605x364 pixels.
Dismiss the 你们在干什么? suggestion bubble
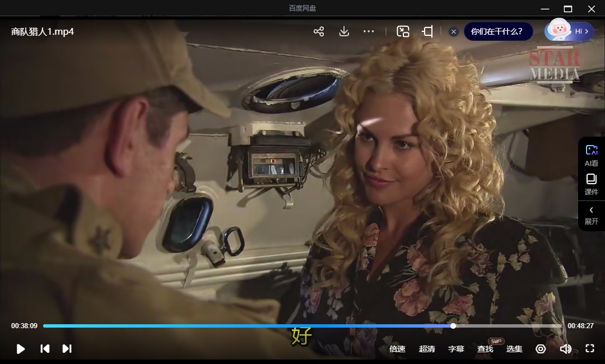tap(454, 32)
